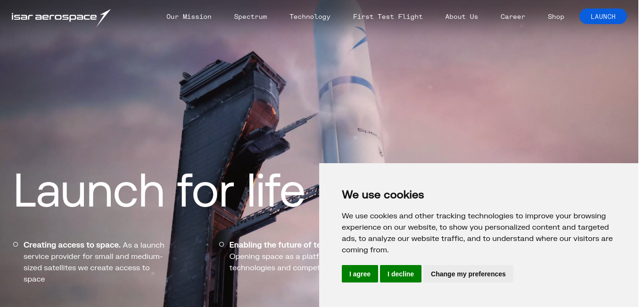Click the blue LAUNCH button
Screen dimensions: 644x307
[603, 17]
